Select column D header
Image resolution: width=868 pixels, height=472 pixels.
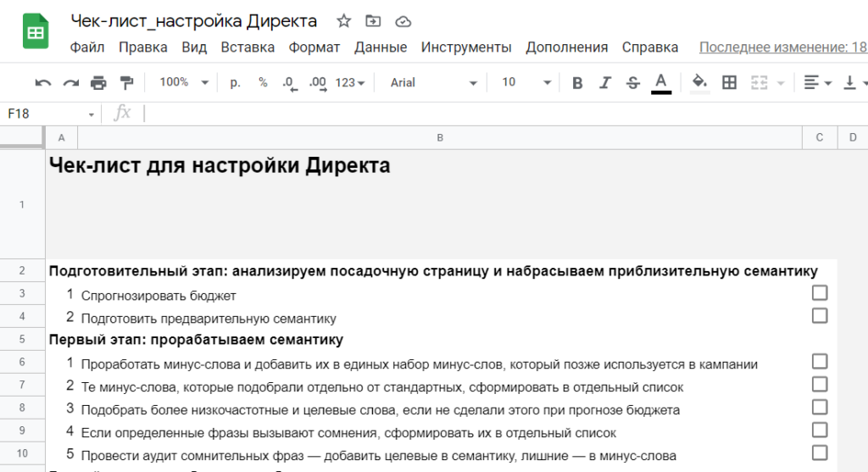point(853,138)
